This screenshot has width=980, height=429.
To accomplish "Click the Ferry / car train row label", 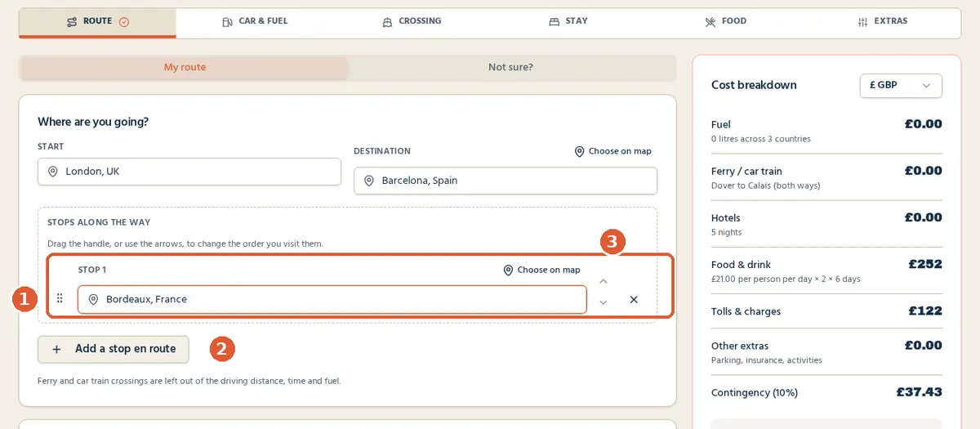I will pos(746,172).
